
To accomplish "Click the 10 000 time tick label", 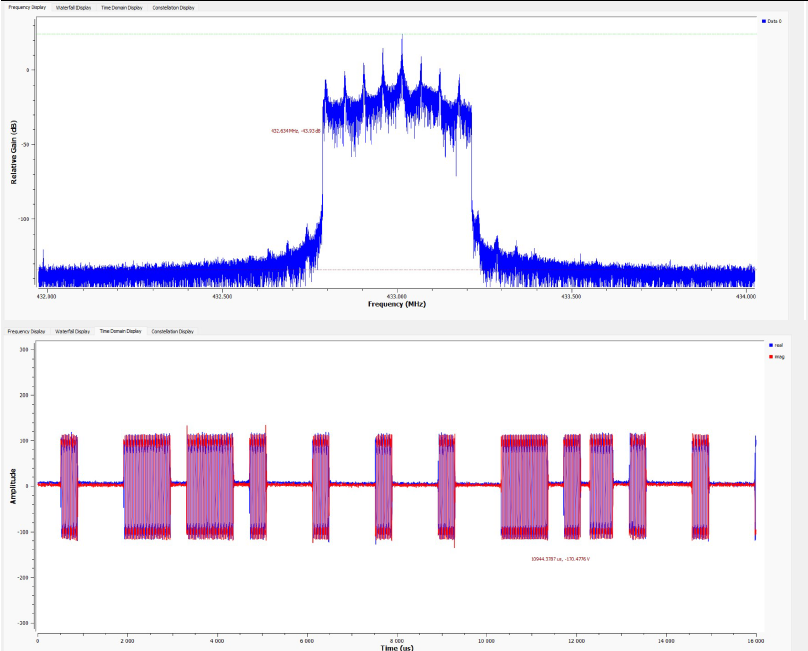I will [x=486, y=641].
